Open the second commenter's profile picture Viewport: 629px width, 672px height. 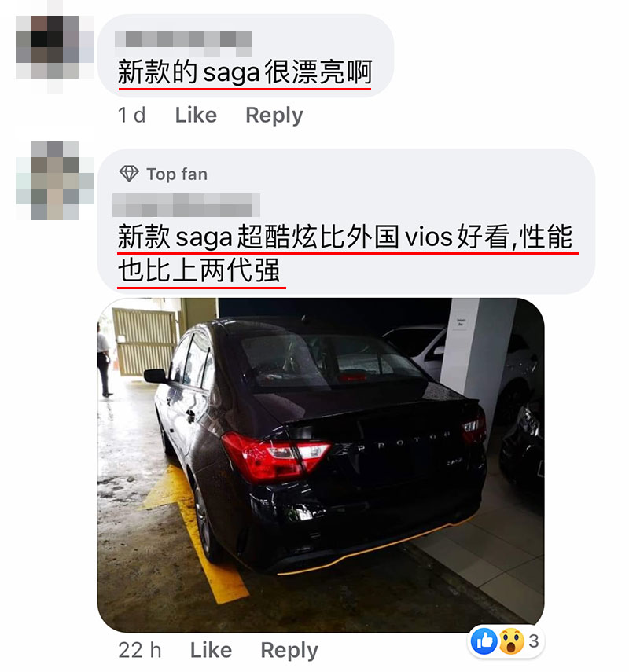55,181
